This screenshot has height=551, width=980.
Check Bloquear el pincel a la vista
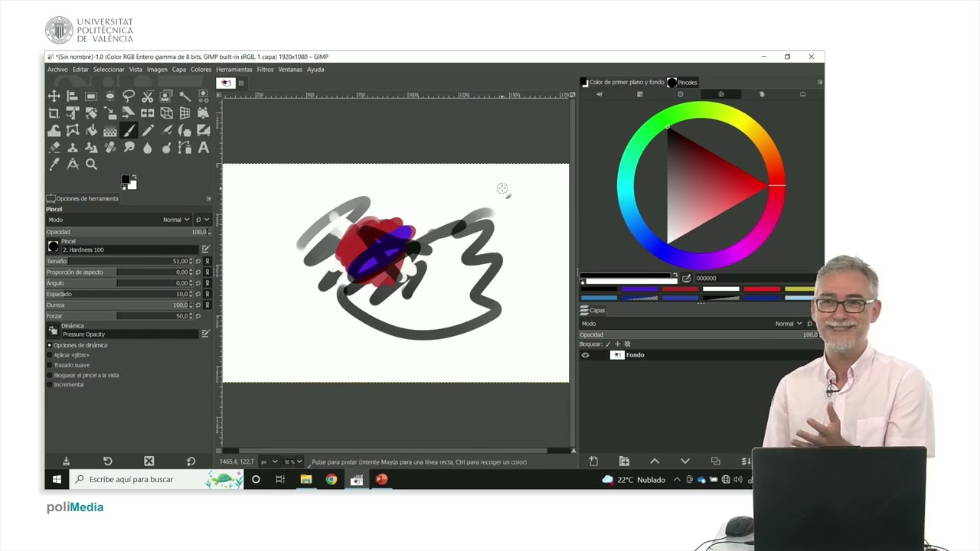tap(51, 375)
